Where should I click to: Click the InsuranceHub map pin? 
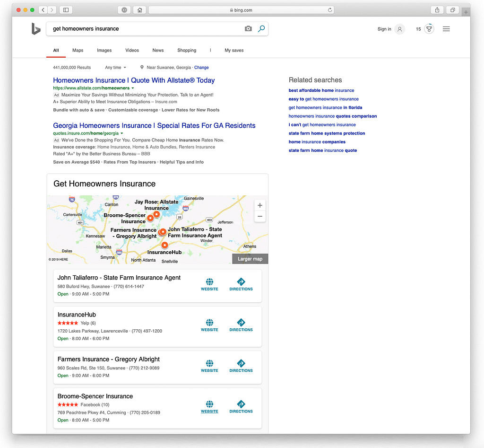click(165, 245)
